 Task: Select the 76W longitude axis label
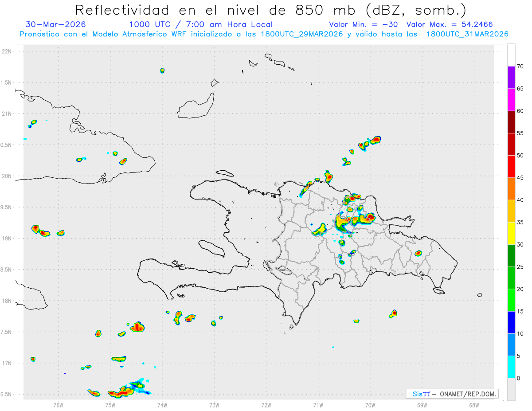click(58, 404)
